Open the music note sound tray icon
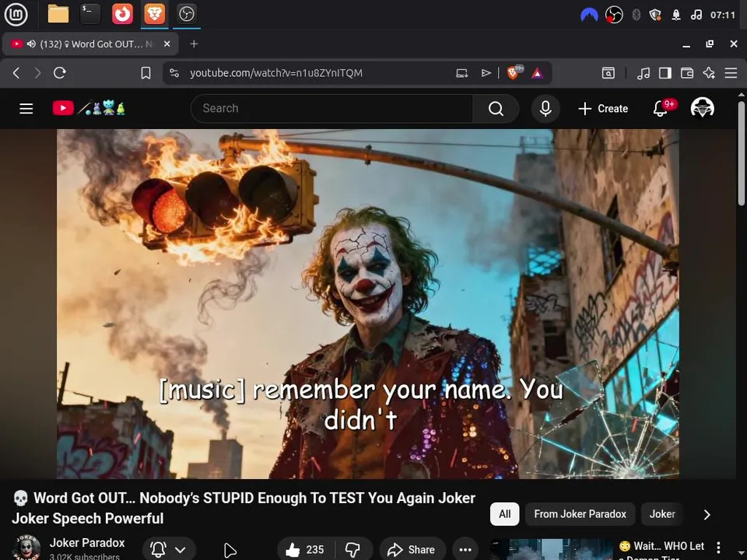Screen dimensions: 747x560 pyautogui.click(x=696, y=15)
